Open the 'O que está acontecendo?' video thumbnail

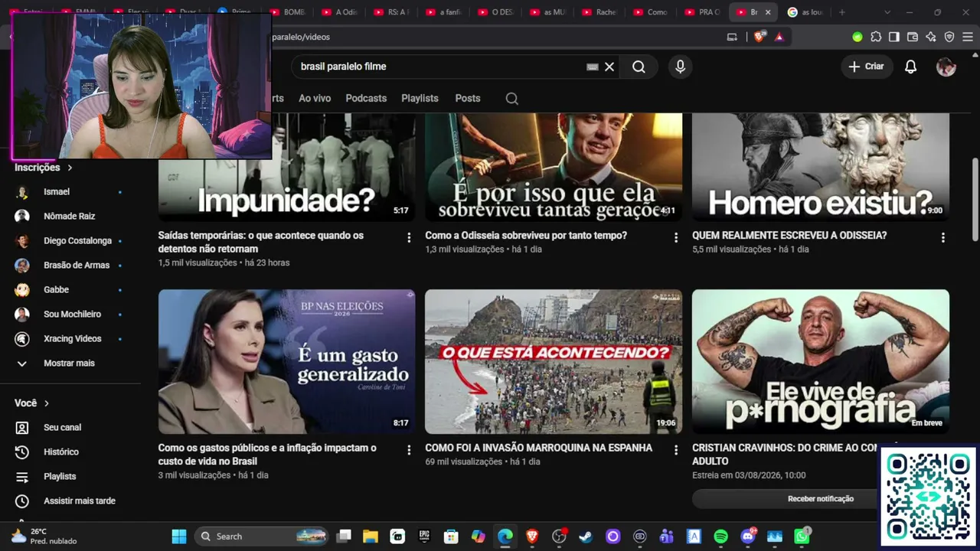tap(554, 361)
